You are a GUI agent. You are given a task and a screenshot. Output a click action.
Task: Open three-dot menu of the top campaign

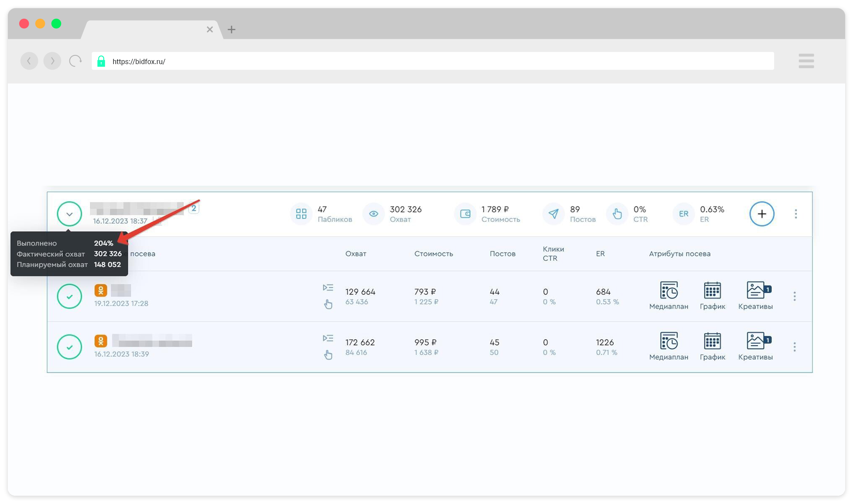796,214
